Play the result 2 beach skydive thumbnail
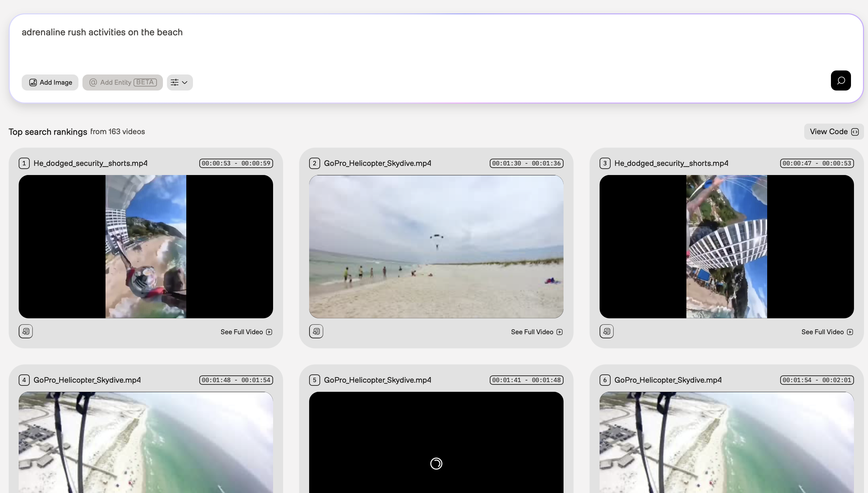 (x=436, y=246)
